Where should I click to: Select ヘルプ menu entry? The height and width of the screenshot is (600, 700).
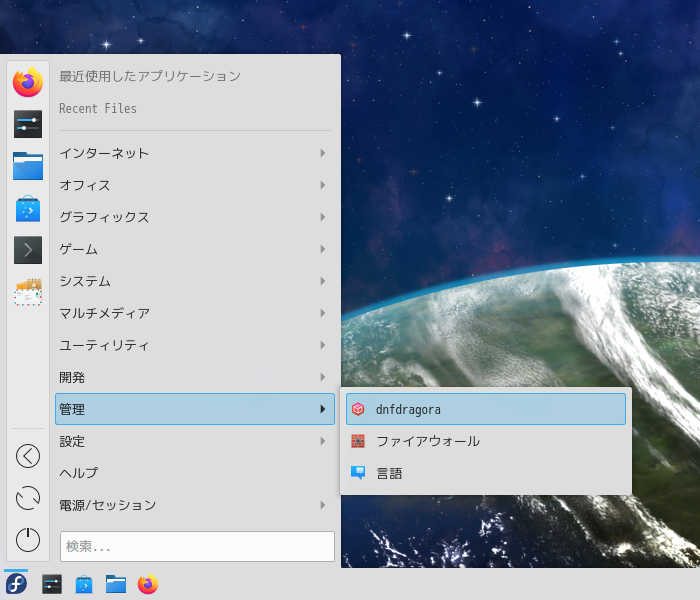click(x=195, y=473)
